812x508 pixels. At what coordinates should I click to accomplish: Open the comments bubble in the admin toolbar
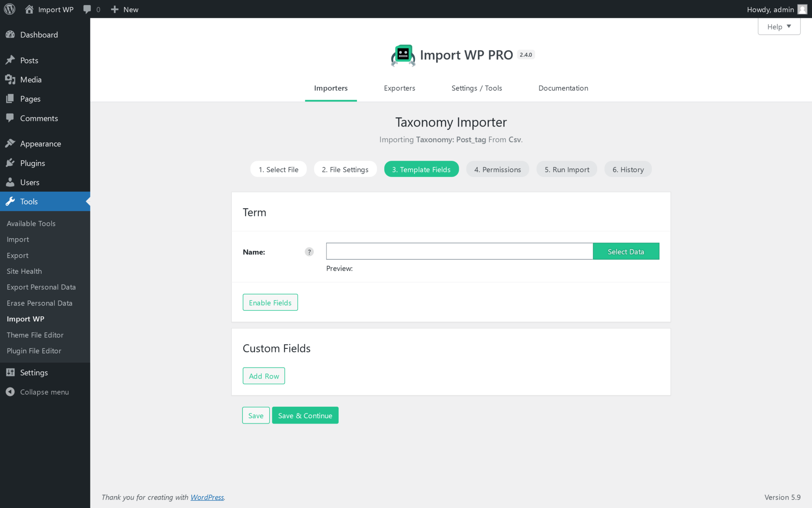(88, 9)
